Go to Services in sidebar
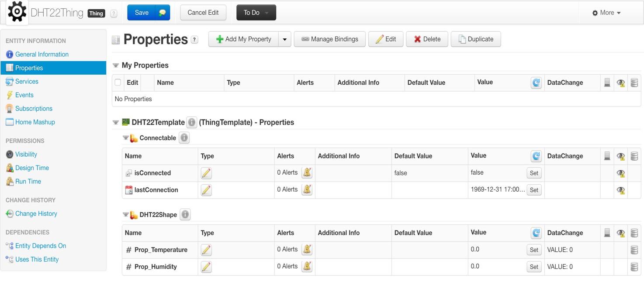 (27, 81)
